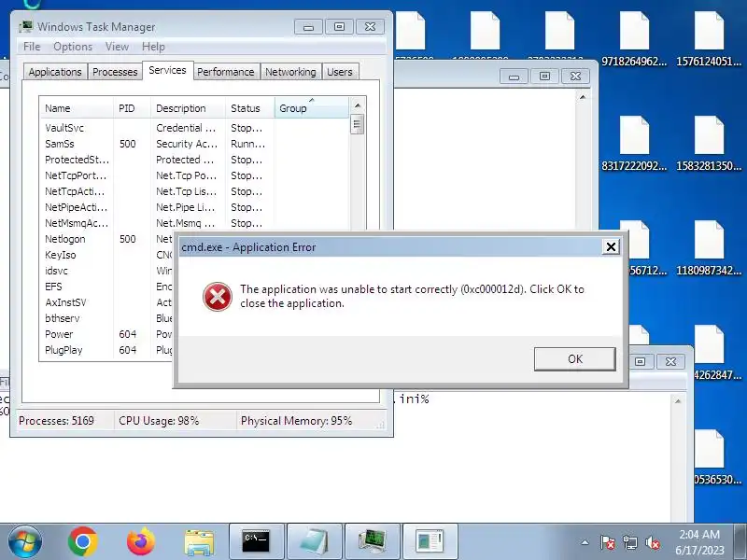The image size is (747, 560).
Task: Click scroll up arrow in services list
Action: click(x=358, y=105)
